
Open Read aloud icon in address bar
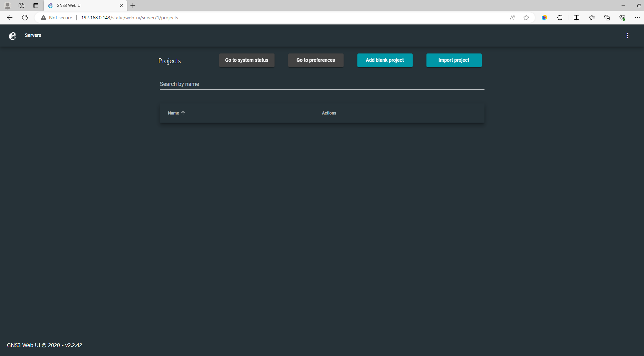pyautogui.click(x=512, y=18)
